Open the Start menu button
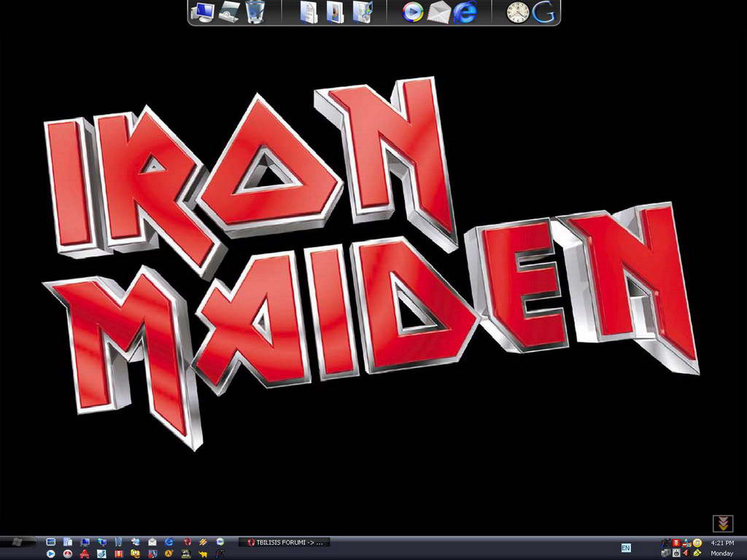This screenshot has width=747, height=560. 18,542
